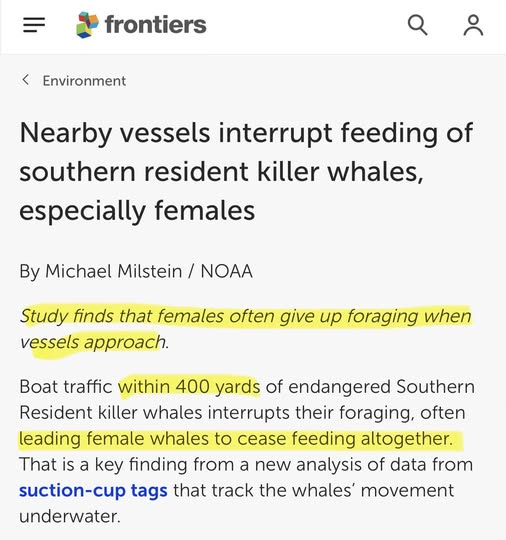Click the words 'especially females' in headline
This screenshot has width=506, height=540.
(x=137, y=211)
